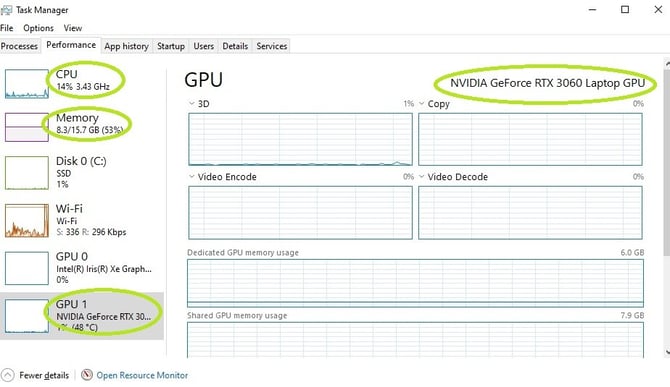Click the right panel vertical scrollbar

point(667,162)
